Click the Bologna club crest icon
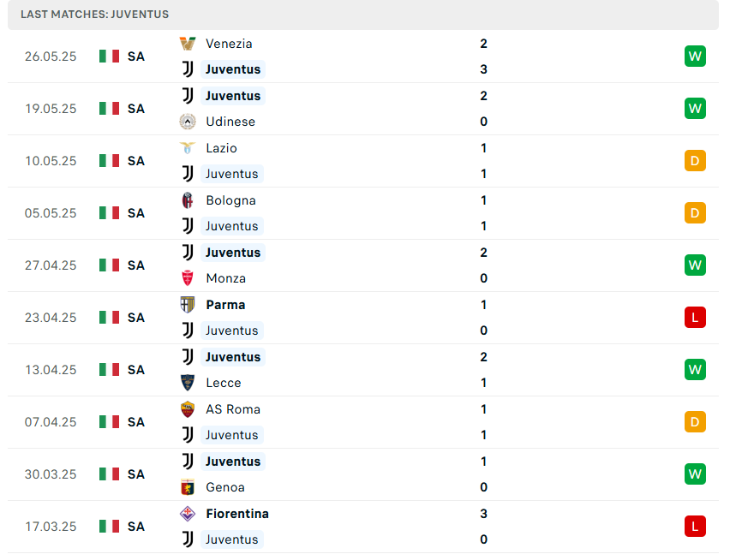The image size is (730, 560). [x=188, y=200]
